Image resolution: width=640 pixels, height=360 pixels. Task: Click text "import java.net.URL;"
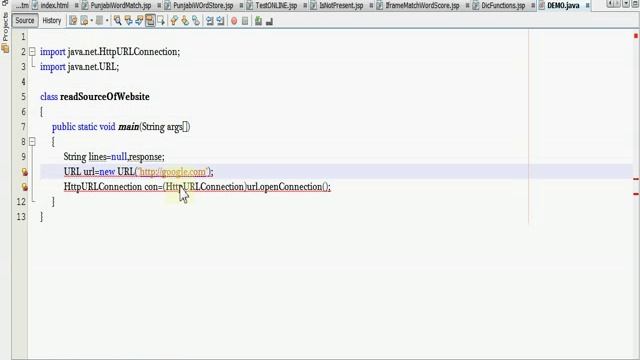tap(80, 67)
